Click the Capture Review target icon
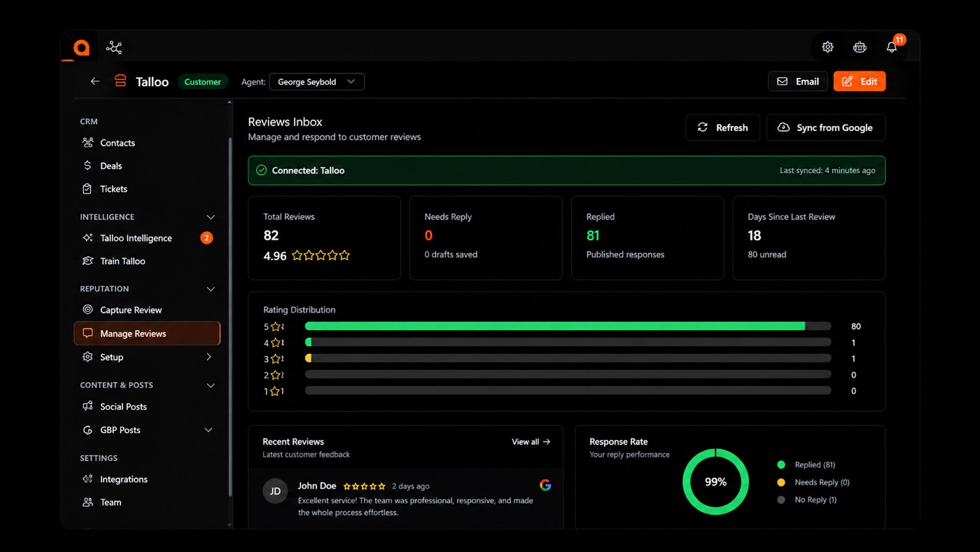Viewport: 980px width, 552px height. (x=87, y=310)
